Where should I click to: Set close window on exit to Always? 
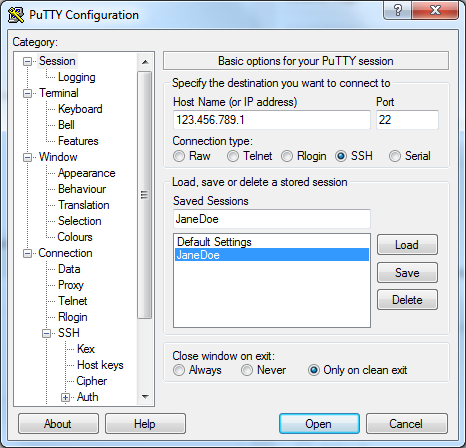coord(179,370)
